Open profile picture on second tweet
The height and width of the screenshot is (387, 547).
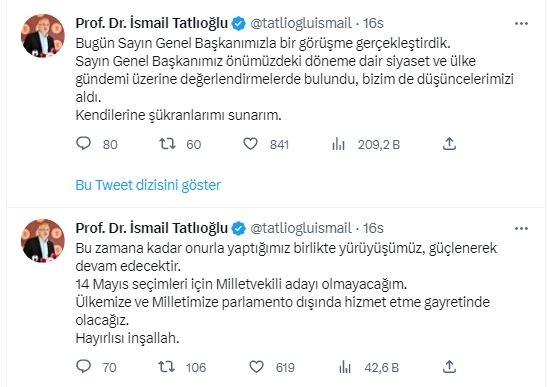(x=43, y=240)
